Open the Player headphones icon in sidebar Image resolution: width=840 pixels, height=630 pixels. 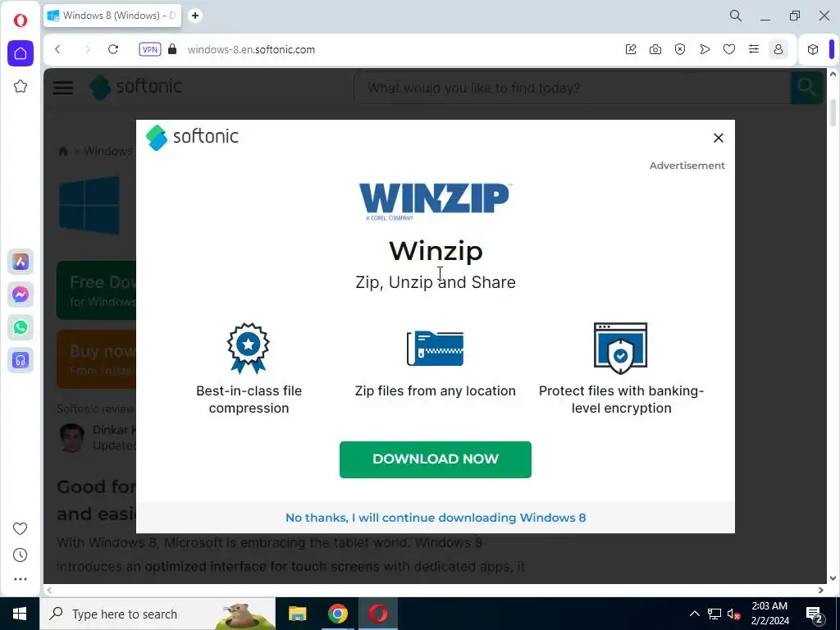[x=21, y=360]
